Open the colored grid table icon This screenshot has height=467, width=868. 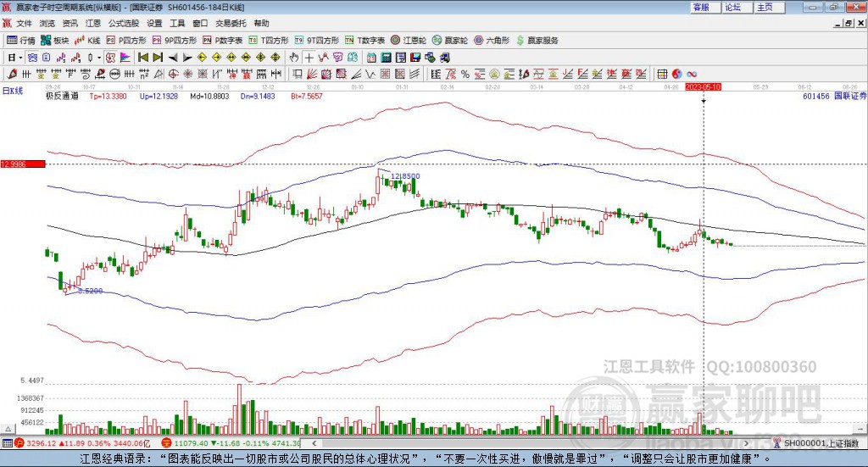pyautogui.click(x=662, y=74)
